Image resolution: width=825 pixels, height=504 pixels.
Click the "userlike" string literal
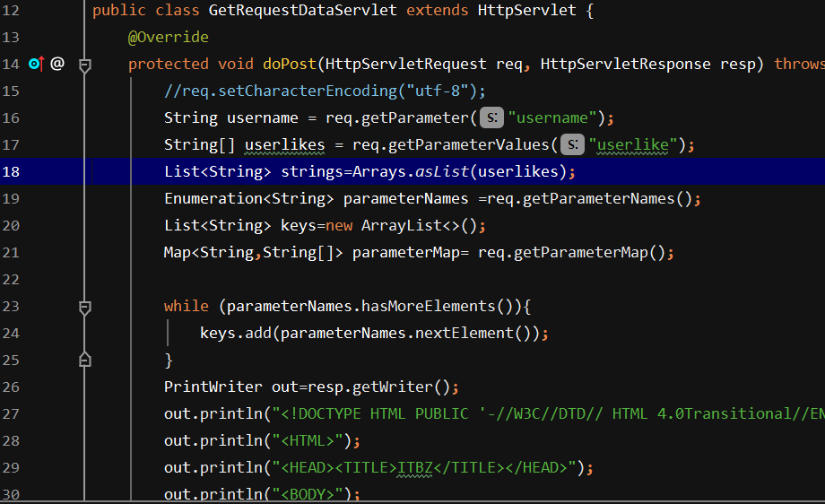[x=633, y=144]
